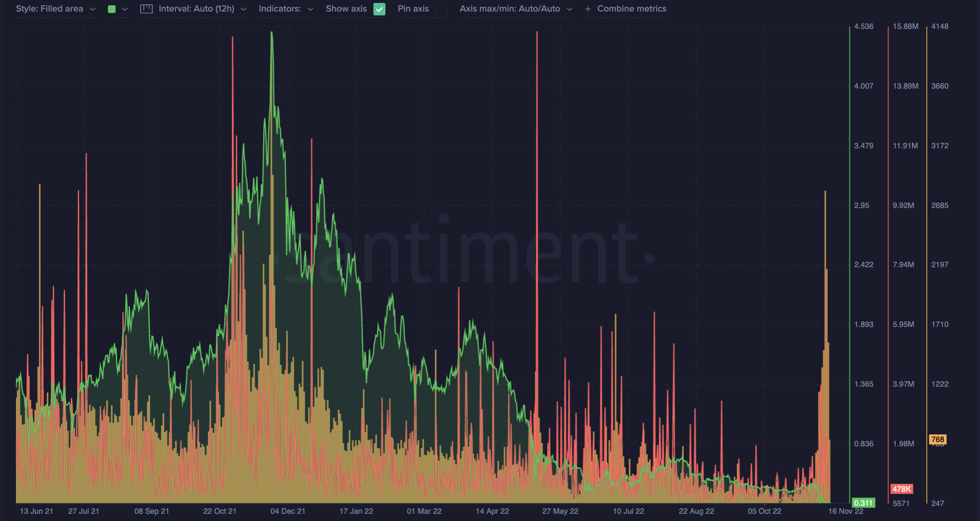Expand the Indicators menu
The width and height of the screenshot is (980, 521).
click(x=286, y=9)
